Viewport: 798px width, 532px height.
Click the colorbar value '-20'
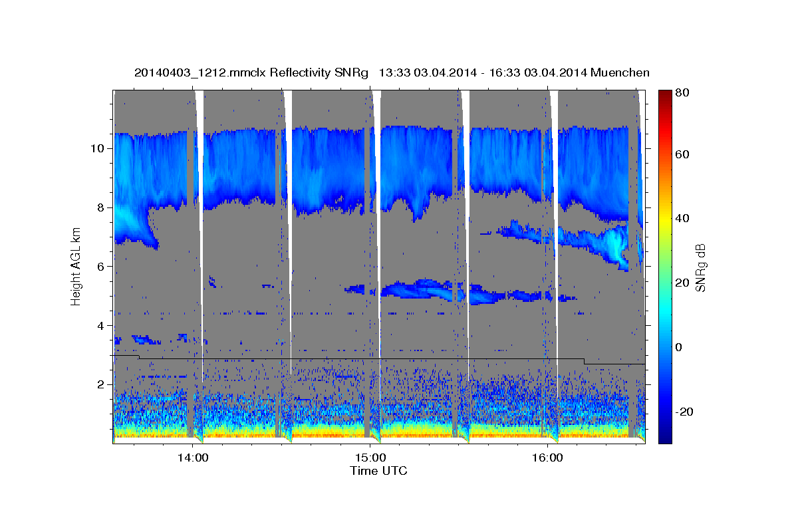click(x=684, y=412)
